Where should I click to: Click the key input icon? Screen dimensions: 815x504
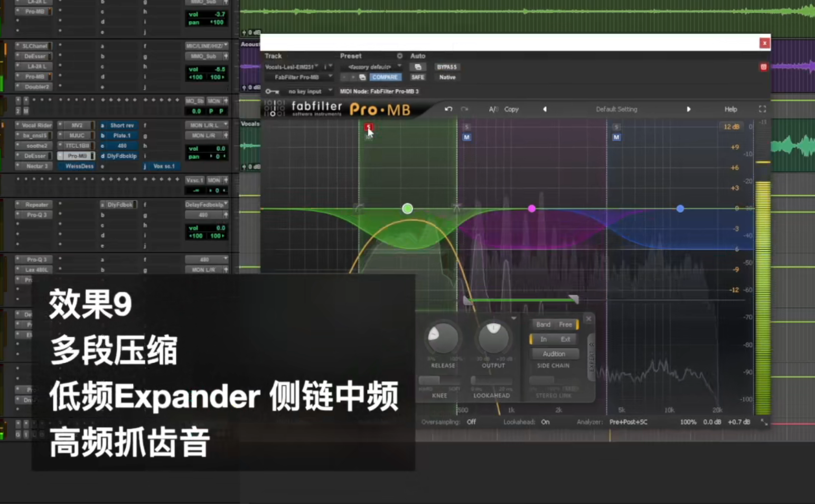pyautogui.click(x=272, y=91)
